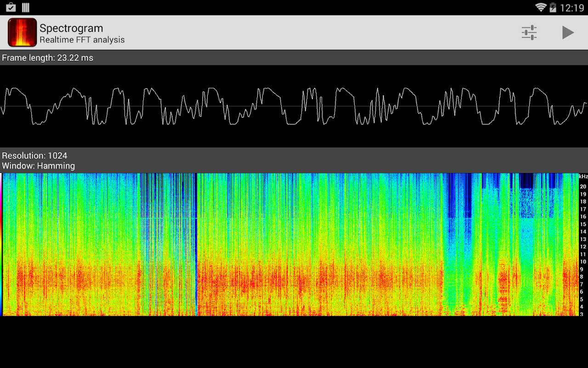Click the color level bar at spectrogram's left edge
The height and width of the screenshot is (368, 588).
[x=1, y=244]
